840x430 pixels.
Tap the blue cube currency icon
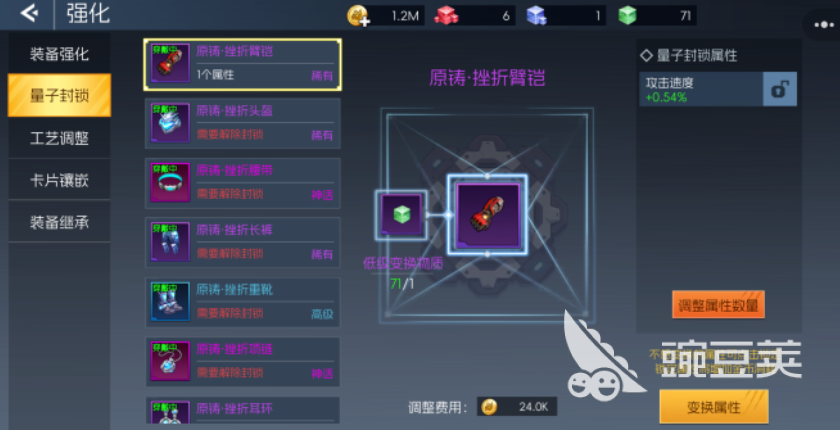536,16
